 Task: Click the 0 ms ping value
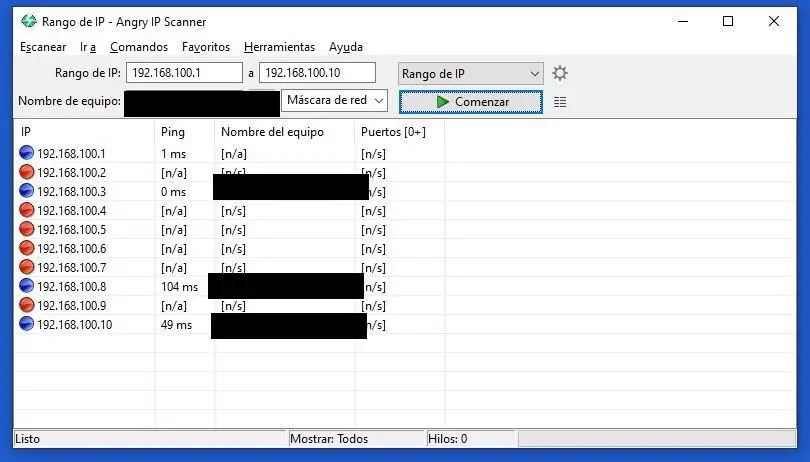[x=173, y=192]
